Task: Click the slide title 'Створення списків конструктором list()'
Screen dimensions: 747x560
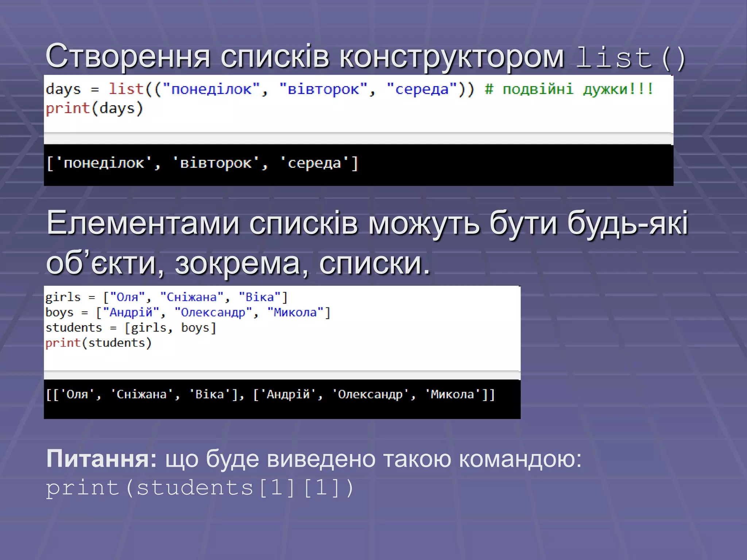Action: [366, 57]
